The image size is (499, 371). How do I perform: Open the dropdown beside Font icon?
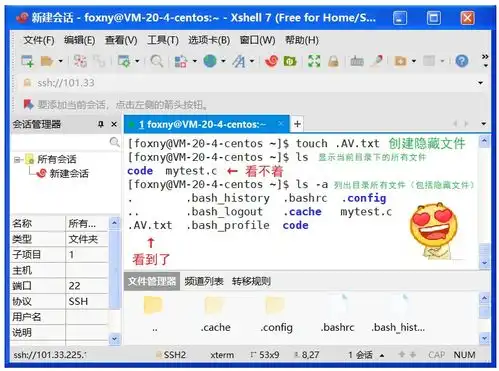[x=252, y=61]
